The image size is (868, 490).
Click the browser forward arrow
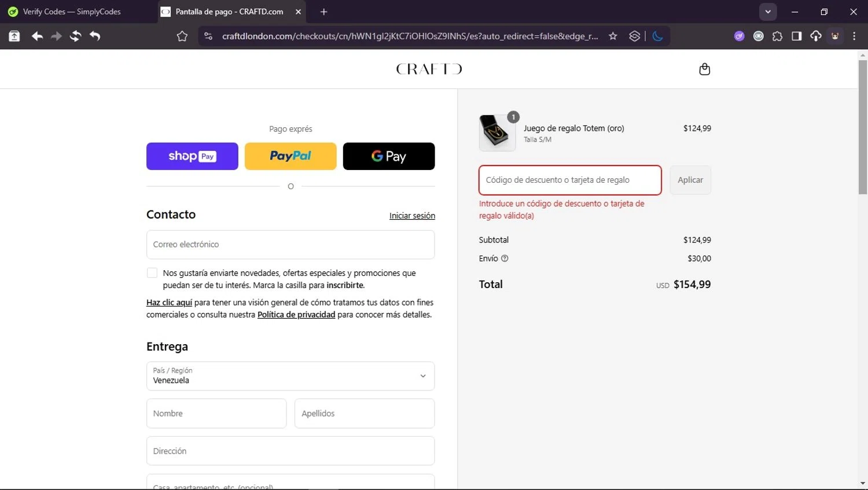pos(56,36)
